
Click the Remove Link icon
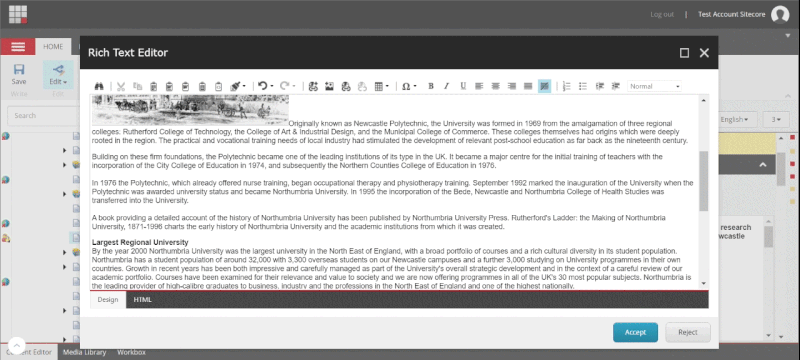click(x=362, y=87)
